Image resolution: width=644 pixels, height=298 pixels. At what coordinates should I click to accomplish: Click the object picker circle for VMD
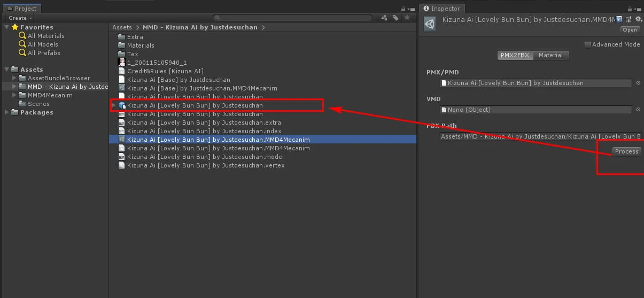pyautogui.click(x=638, y=110)
